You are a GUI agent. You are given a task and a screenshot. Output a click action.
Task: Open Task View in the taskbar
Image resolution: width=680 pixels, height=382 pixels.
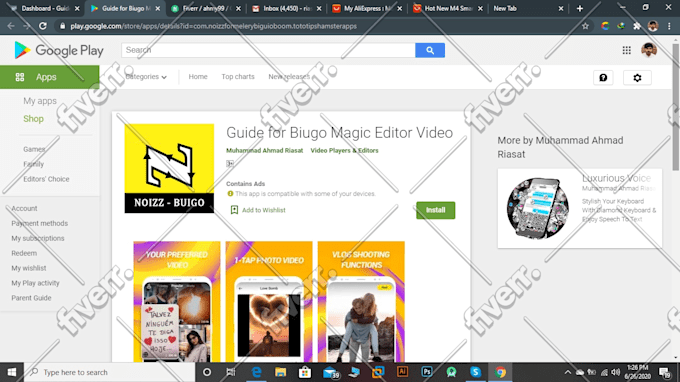[x=231, y=372]
